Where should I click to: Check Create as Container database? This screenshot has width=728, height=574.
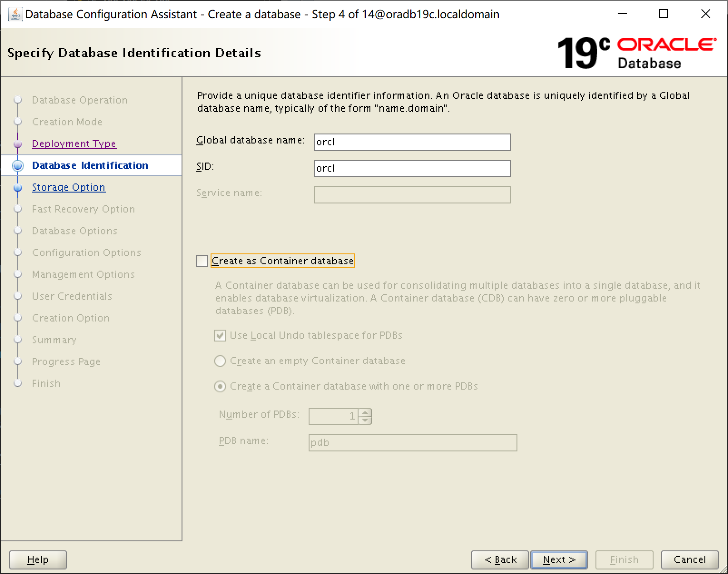point(202,261)
